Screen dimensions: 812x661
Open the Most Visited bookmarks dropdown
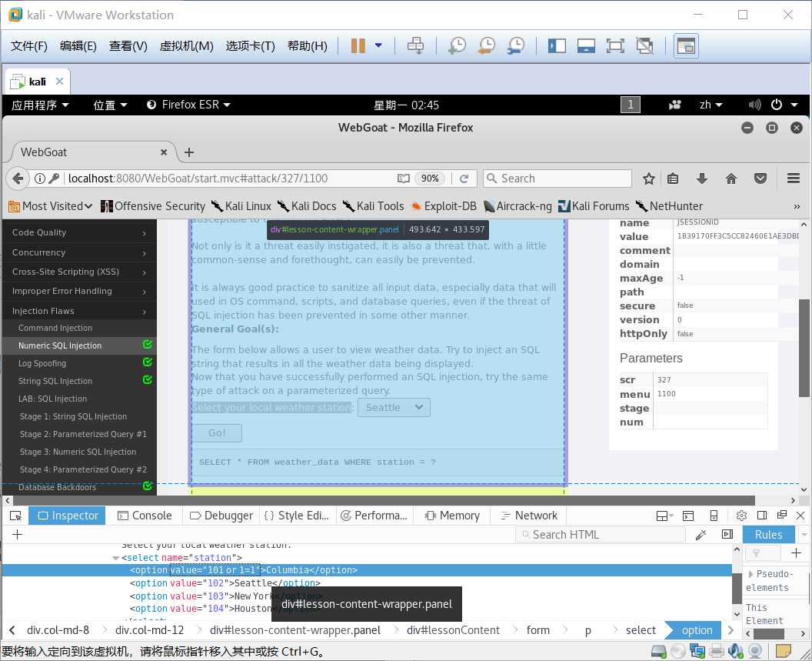tap(50, 206)
